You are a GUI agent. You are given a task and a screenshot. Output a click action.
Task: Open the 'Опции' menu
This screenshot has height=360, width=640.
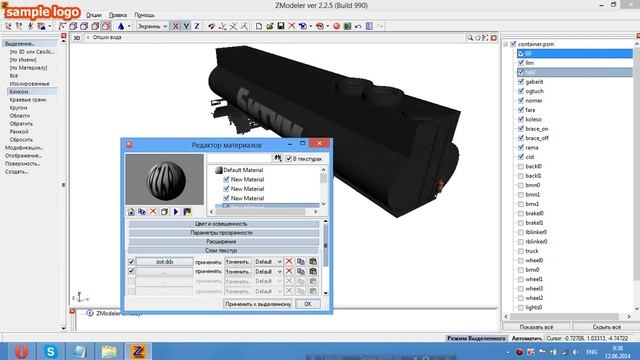[93, 15]
